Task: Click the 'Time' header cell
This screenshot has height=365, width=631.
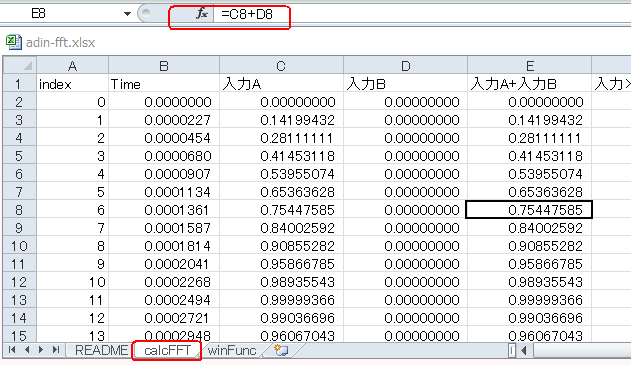Action: (164, 84)
